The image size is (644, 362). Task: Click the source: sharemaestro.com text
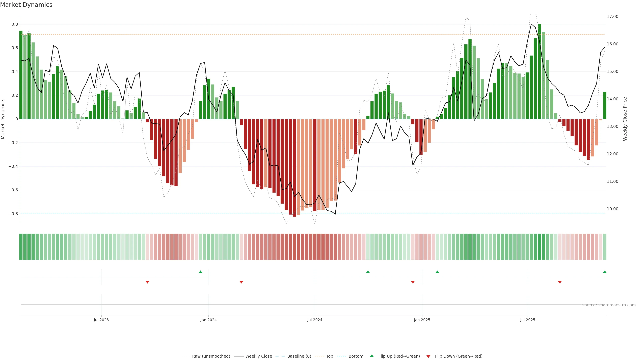click(609, 305)
